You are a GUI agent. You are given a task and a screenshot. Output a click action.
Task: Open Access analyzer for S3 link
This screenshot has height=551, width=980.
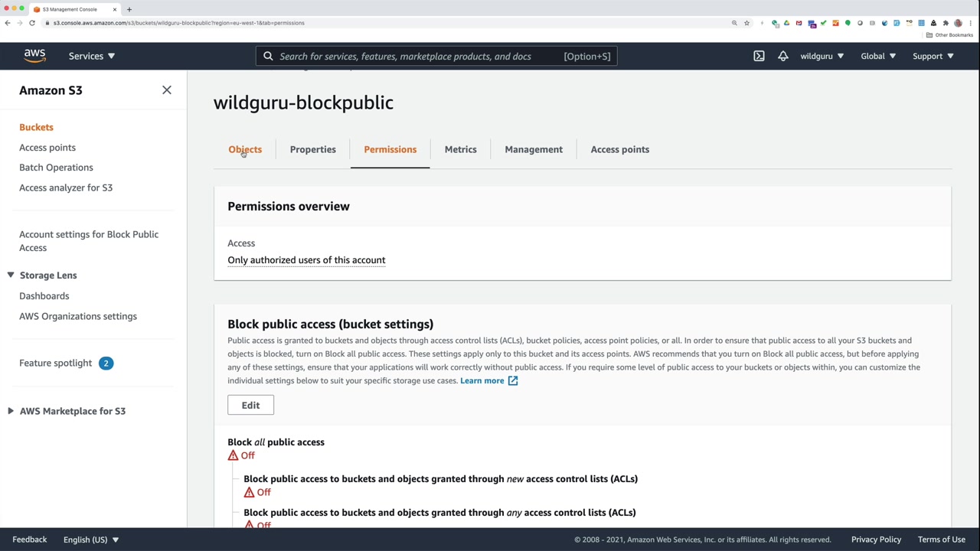tap(66, 187)
